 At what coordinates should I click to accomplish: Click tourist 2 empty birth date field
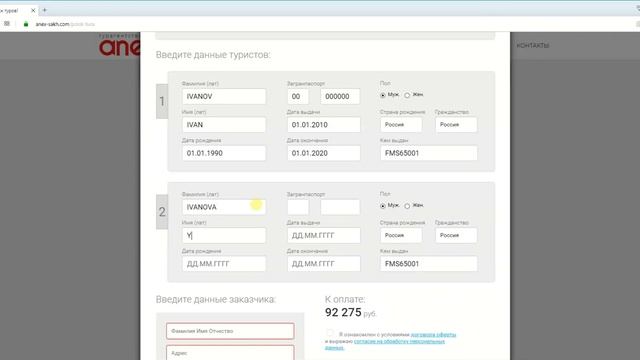[224, 264]
